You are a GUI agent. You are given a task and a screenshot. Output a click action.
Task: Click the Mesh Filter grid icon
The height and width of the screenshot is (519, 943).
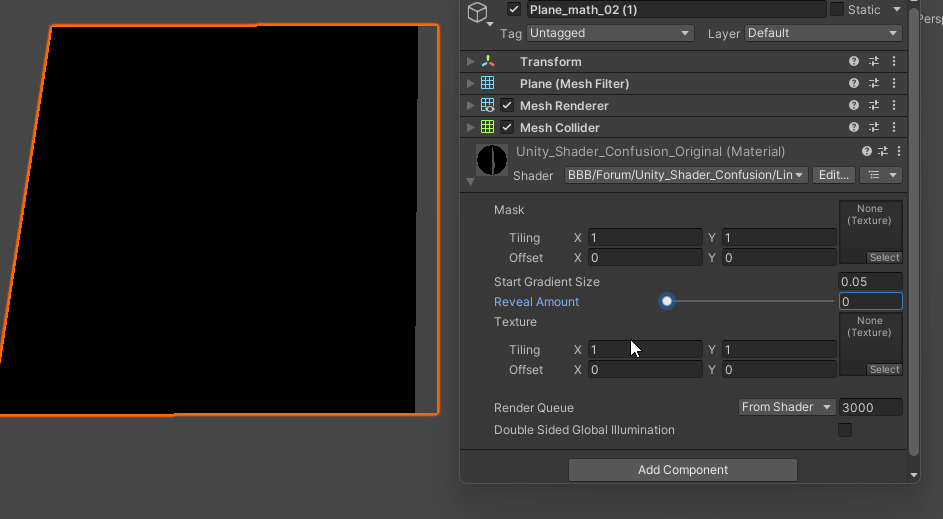tap(488, 83)
